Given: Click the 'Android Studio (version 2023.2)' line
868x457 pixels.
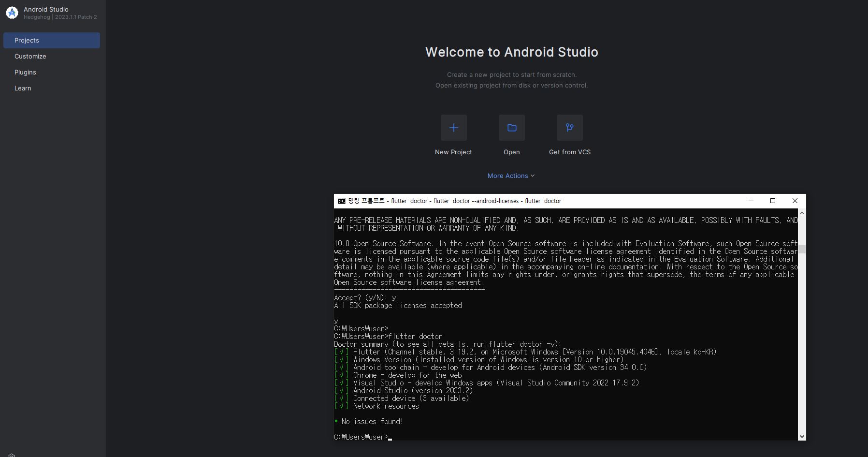Looking at the screenshot, I should tap(413, 391).
